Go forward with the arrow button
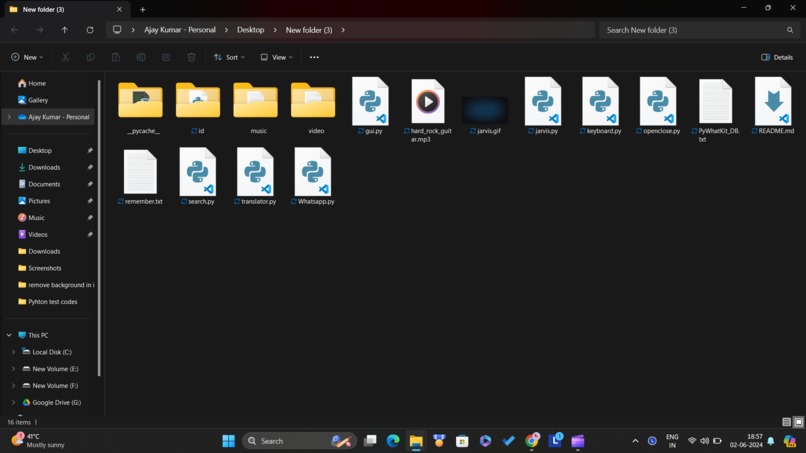Image resolution: width=806 pixels, height=453 pixels. click(40, 30)
